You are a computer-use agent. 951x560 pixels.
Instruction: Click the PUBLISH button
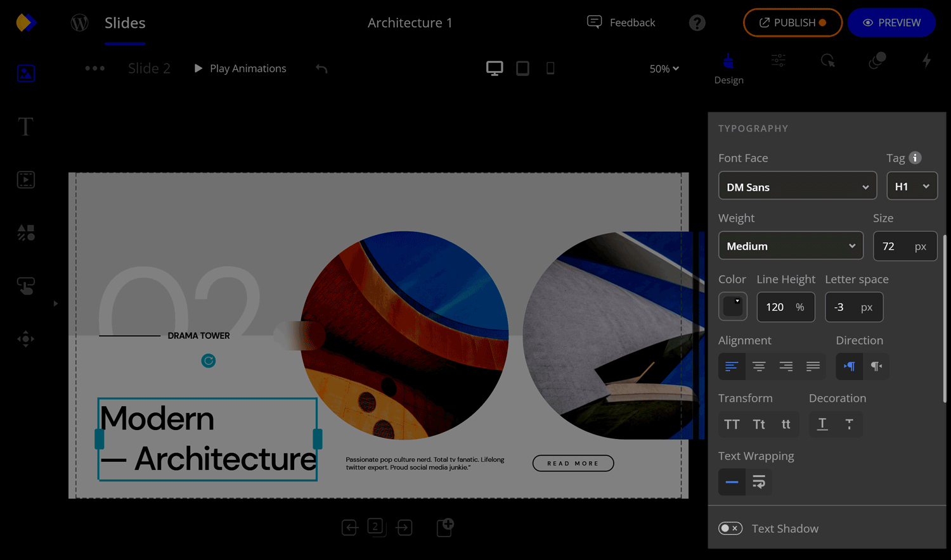pyautogui.click(x=792, y=23)
